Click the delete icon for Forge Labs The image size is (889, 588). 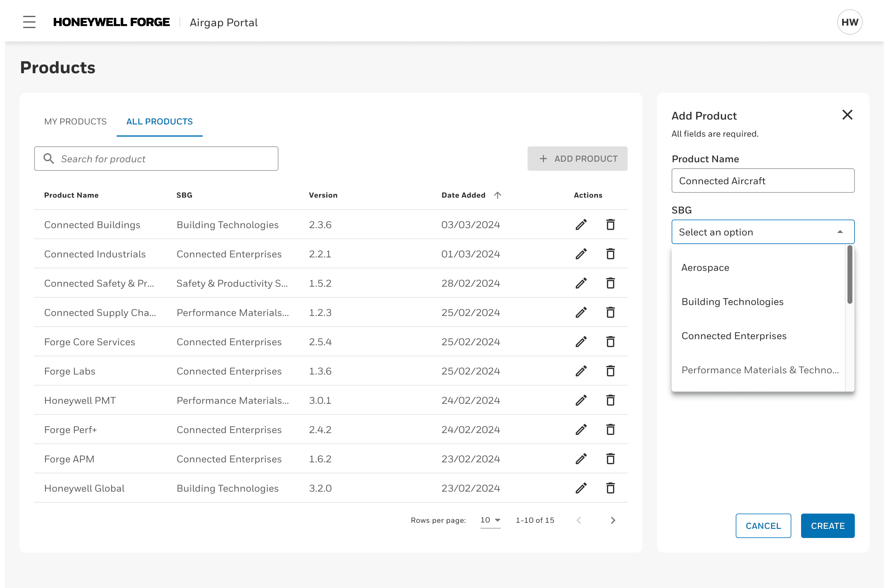pyautogui.click(x=610, y=371)
